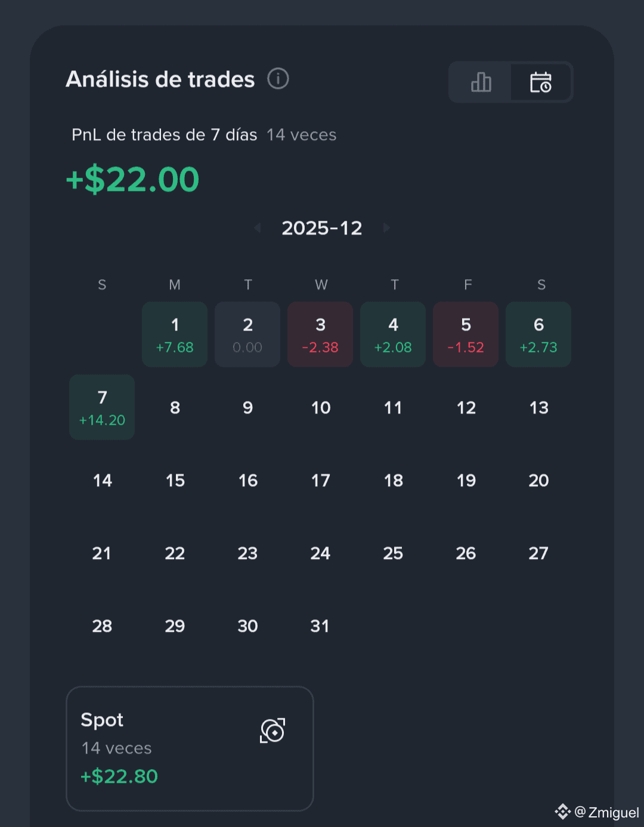Click the 2025-12 month label

tap(322, 228)
